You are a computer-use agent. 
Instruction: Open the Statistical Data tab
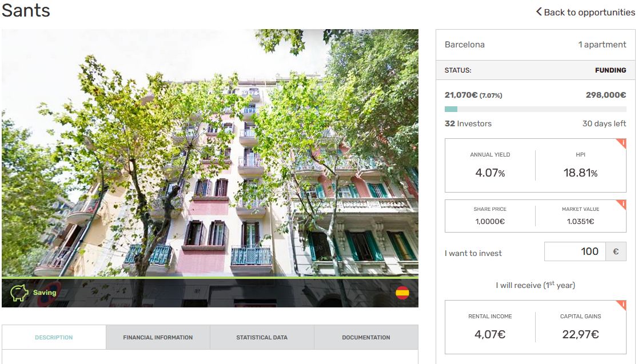[262, 337]
